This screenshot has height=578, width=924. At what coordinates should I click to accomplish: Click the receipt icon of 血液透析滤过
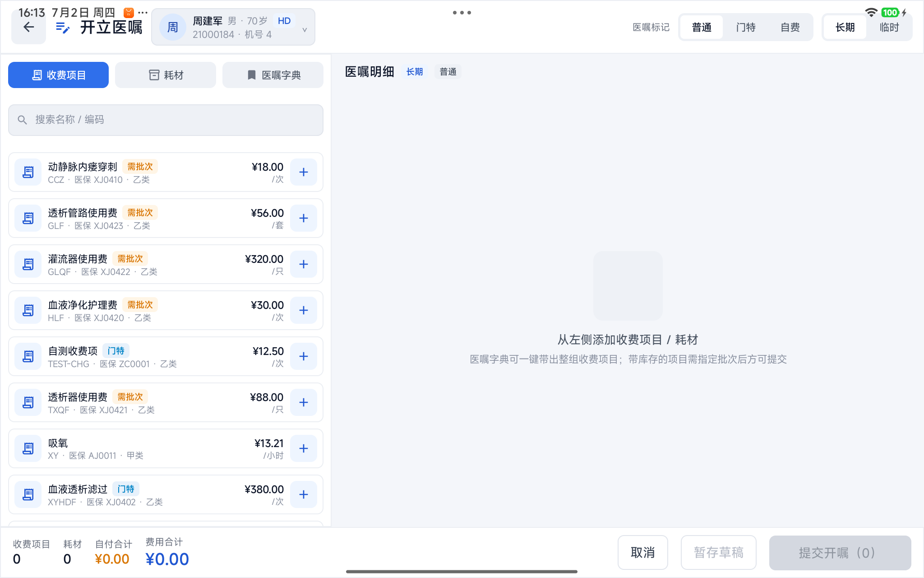coord(28,494)
